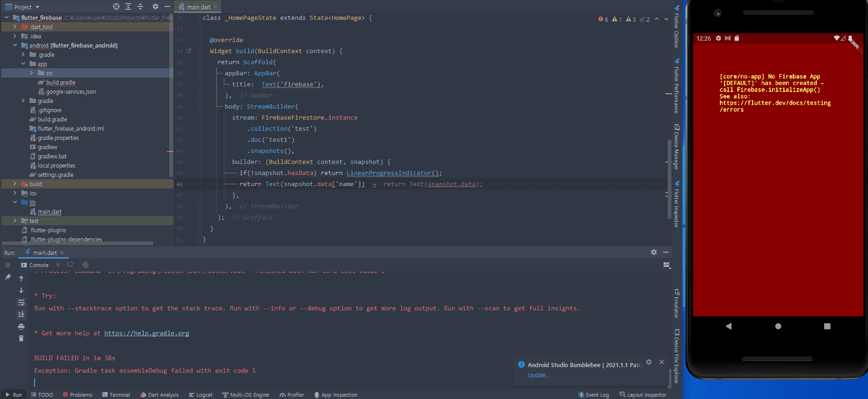Viewport: 868px width, 399px height.
Task: Open the Console tab
Action: (35, 265)
